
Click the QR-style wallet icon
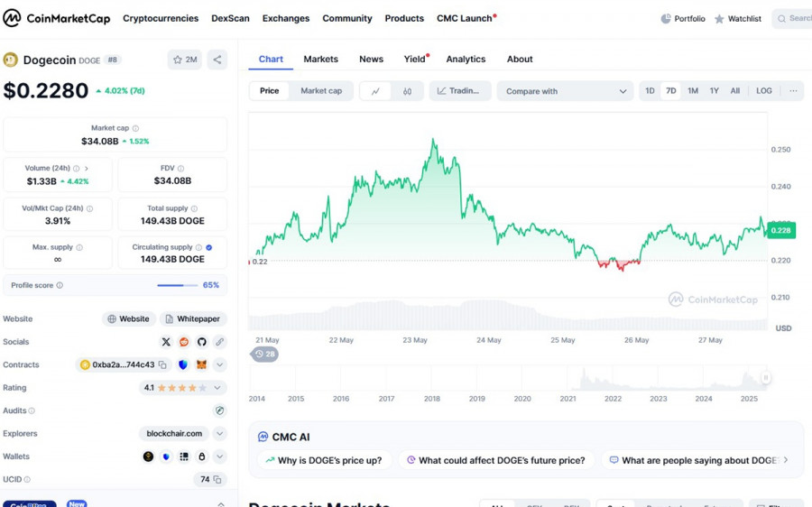[x=184, y=456]
